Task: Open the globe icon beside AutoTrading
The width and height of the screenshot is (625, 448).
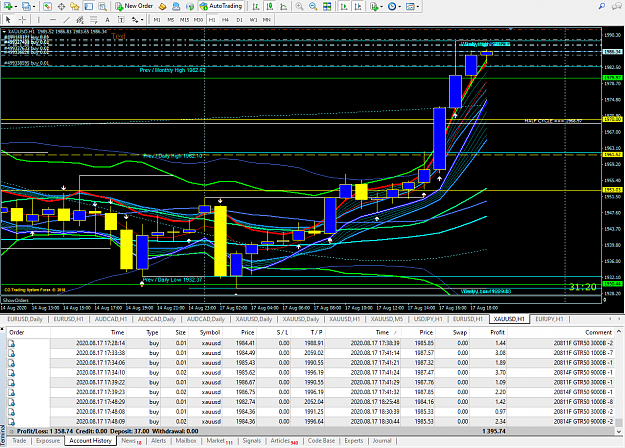Action: click(x=190, y=6)
